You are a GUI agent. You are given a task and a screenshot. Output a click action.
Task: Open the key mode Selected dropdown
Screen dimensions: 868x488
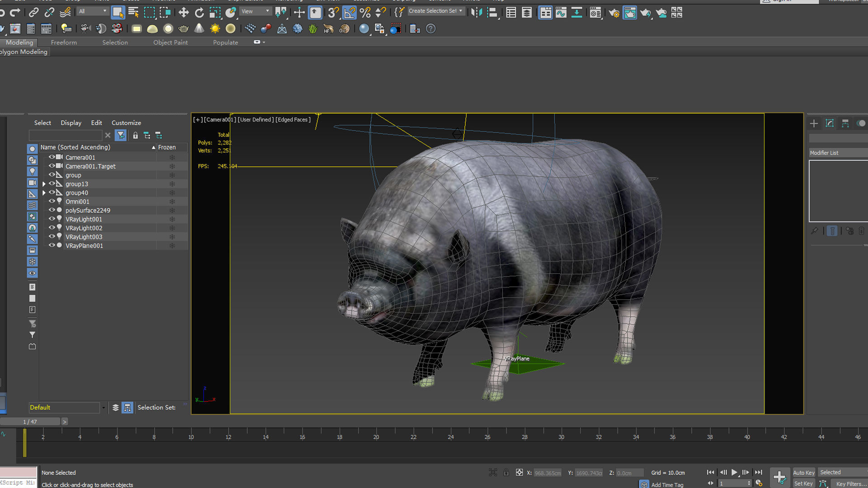[843, 472]
